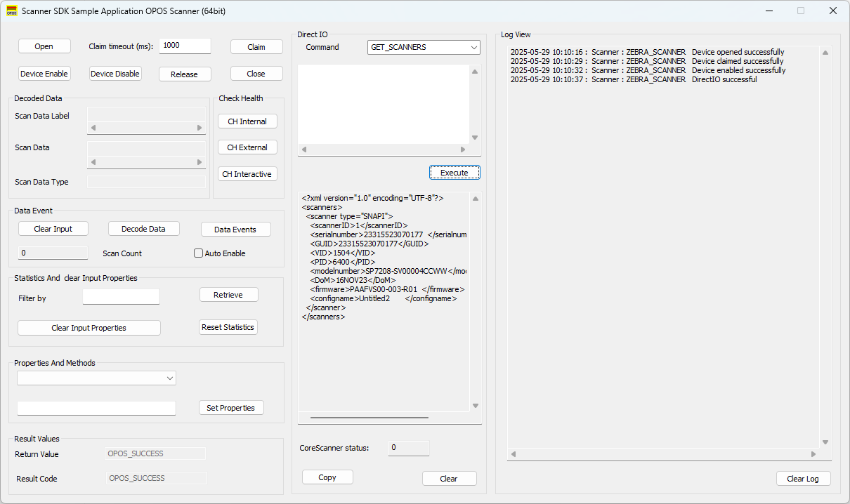Image resolution: width=850 pixels, height=504 pixels.
Task: Claim the scanner device
Action: [256, 47]
